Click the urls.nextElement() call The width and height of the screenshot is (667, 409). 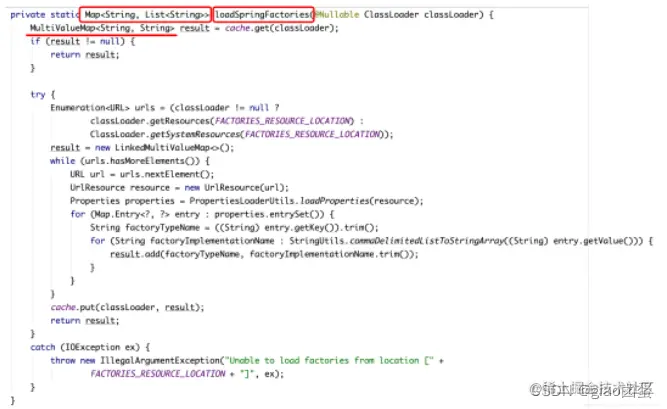165,174
